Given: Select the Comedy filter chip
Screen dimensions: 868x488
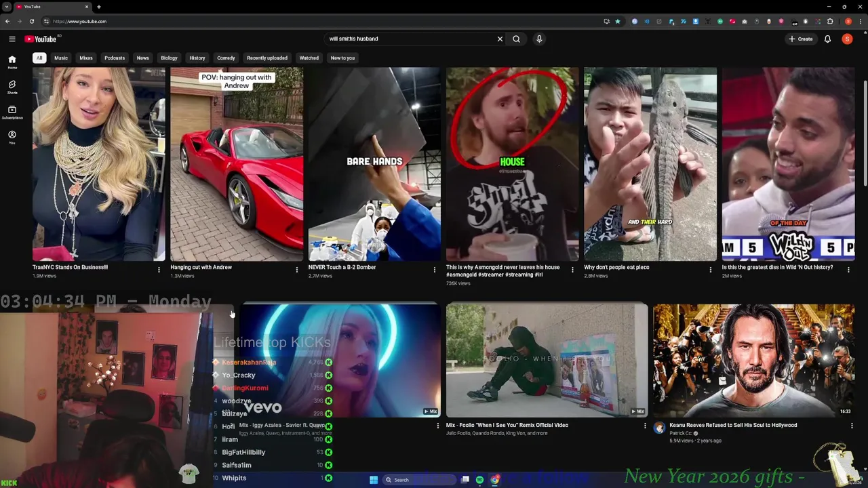Looking at the screenshot, I should coord(226,58).
